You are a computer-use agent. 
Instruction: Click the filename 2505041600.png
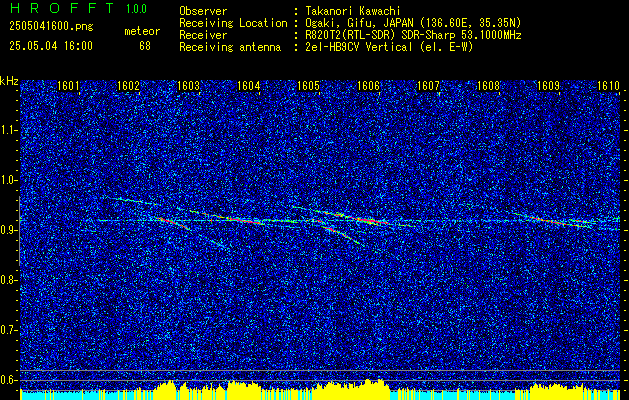[x=51, y=27]
